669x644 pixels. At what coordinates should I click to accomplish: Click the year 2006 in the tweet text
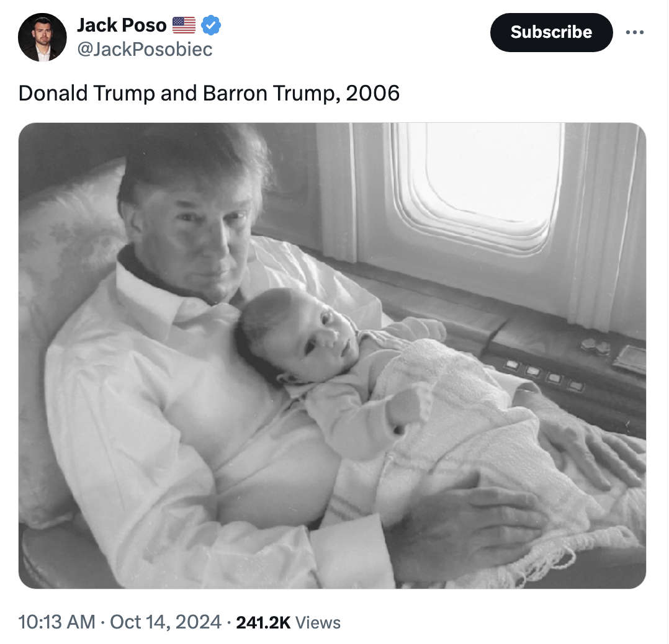pyautogui.click(x=373, y=93)
